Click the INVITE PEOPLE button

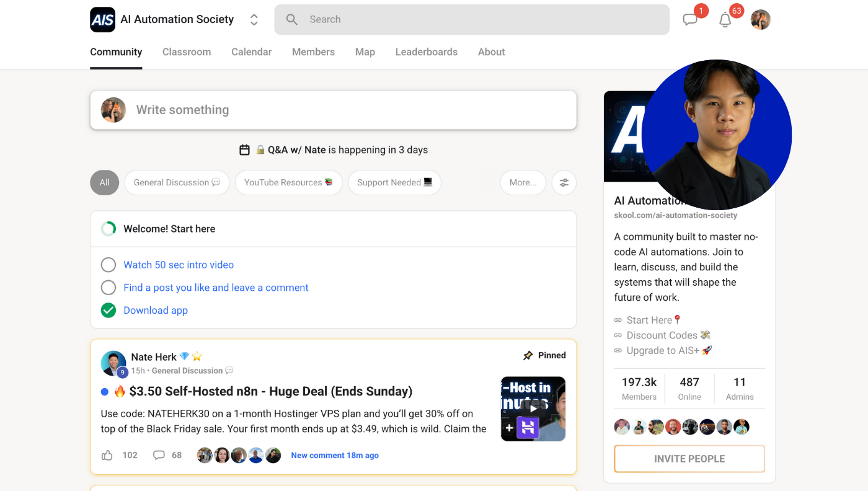coord(689,459)
